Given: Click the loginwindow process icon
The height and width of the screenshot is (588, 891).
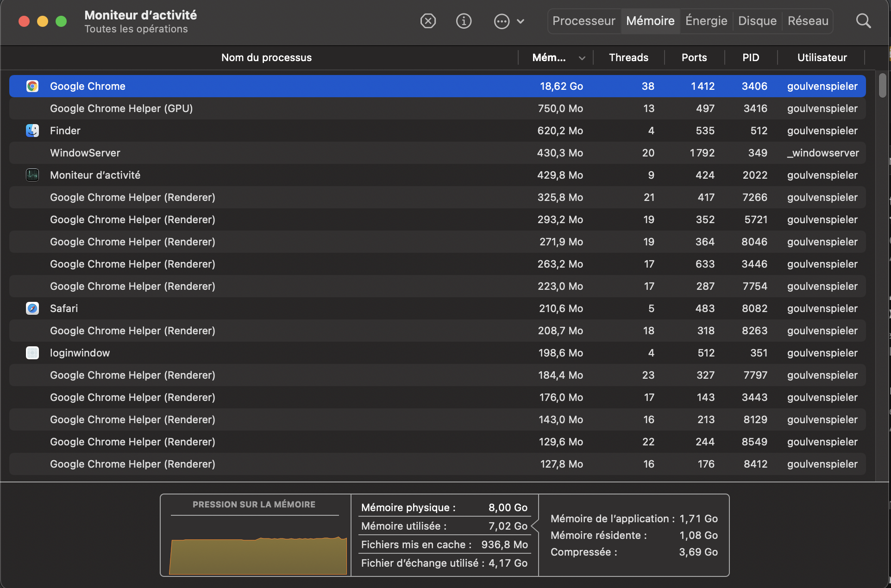Looking at the screenshot, I should pyautogui.click(x=32, y=353).
